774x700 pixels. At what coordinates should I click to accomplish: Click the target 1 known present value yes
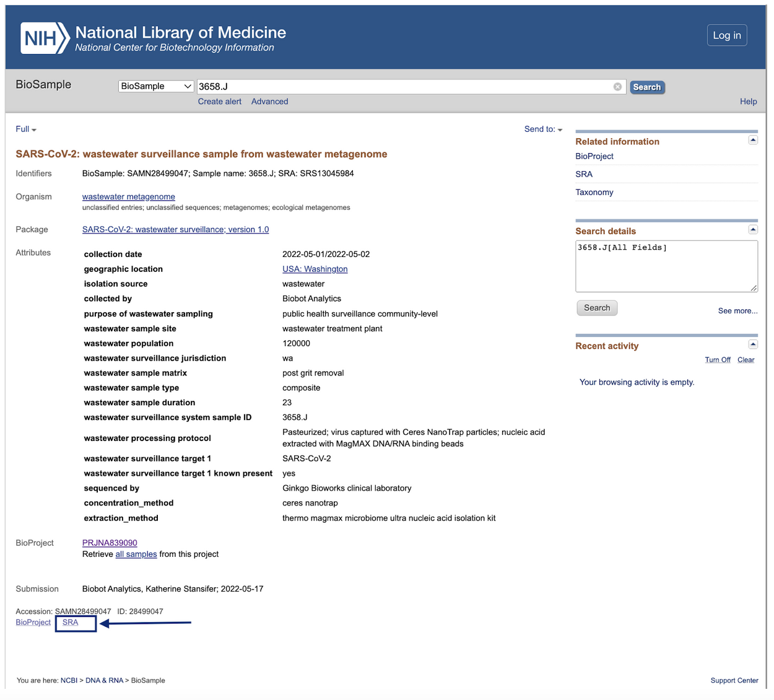(289, 473)
